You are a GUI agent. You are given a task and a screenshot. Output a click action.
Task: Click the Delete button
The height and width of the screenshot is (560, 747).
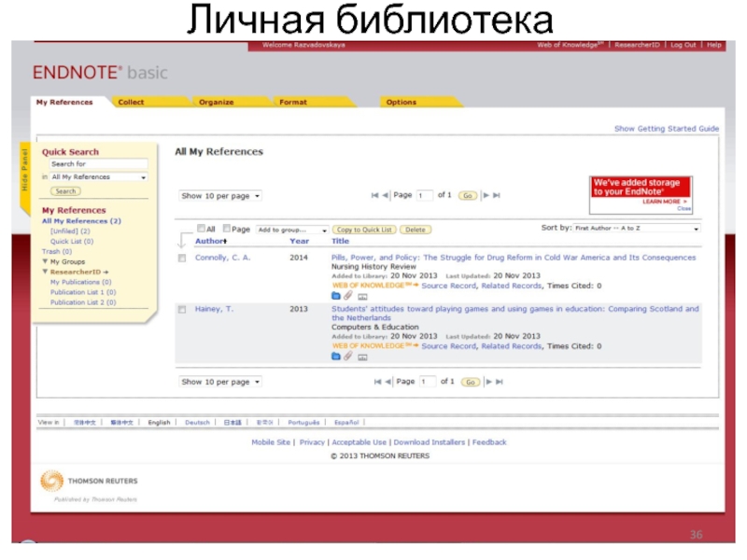pyautogui.click(x=416, y=230)
